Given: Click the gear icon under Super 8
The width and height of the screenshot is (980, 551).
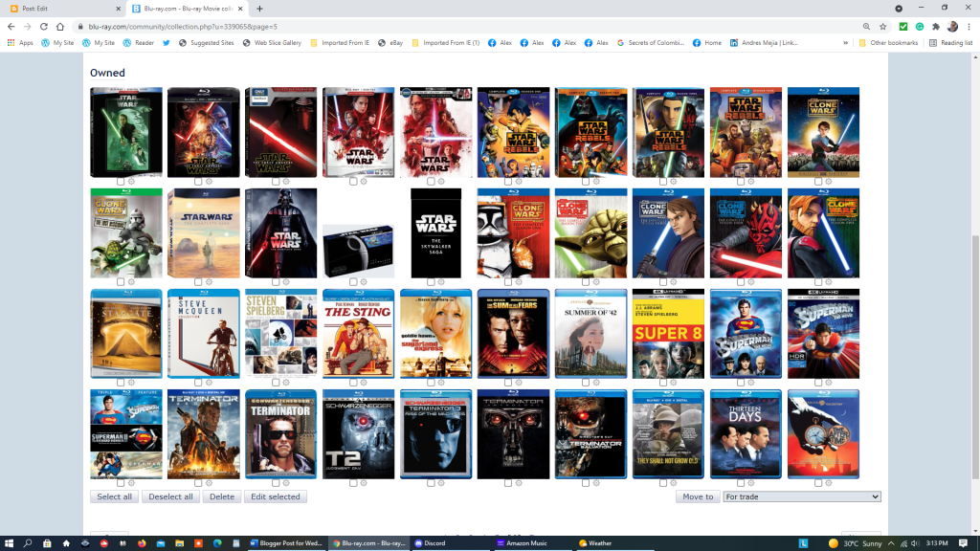Looking at the screenshot, I should tap(674, 383).
